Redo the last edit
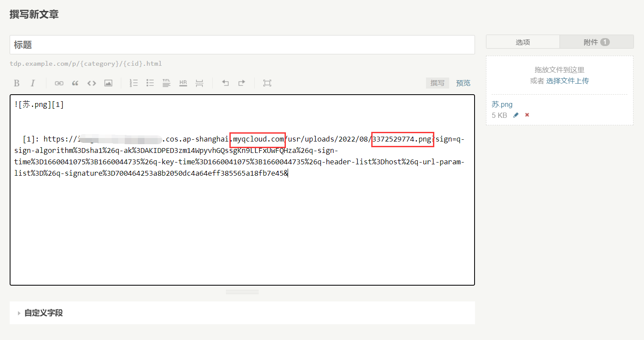 (242, 83)
